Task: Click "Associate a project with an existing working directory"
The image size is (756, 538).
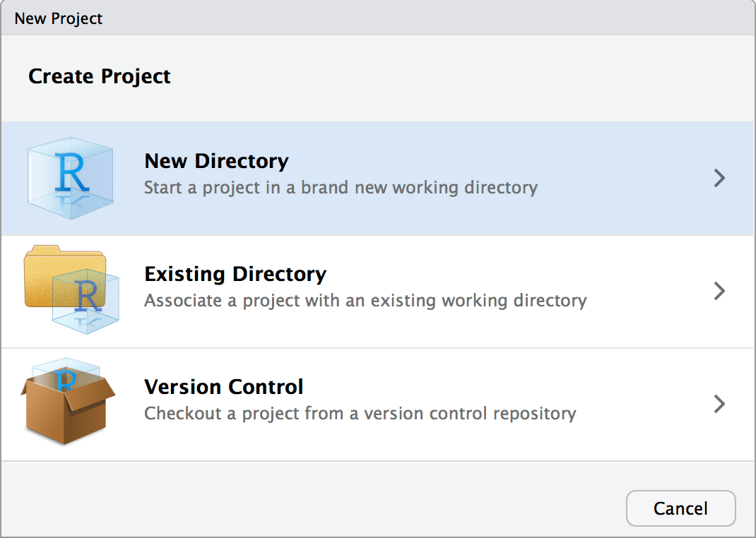Action: (x=365, y=301)
